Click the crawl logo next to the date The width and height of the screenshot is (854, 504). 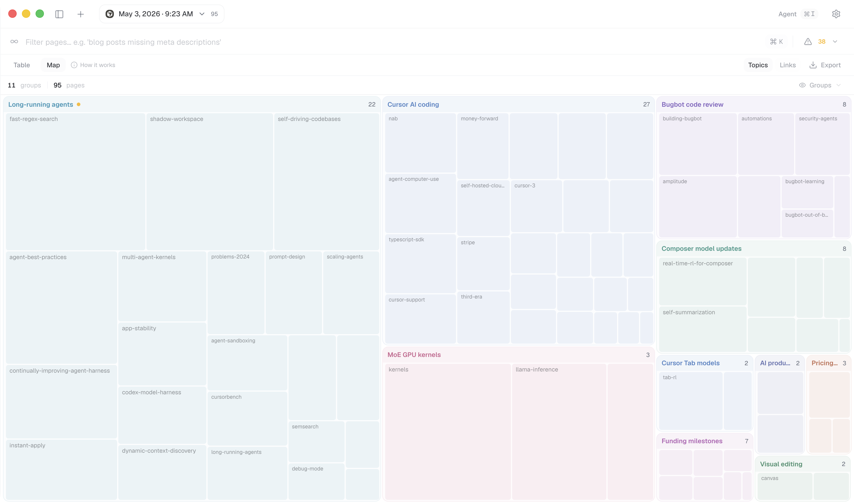click(110, 14)
